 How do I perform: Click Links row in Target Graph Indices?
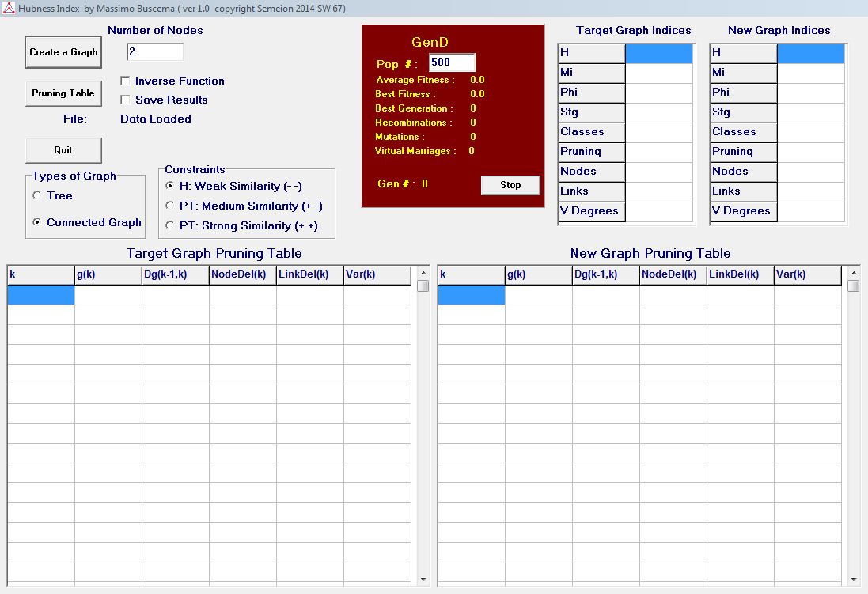coord(626,192)
